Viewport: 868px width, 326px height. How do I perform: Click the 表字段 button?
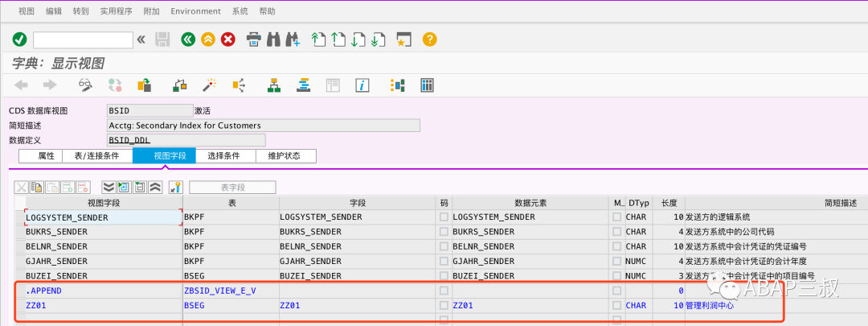(x=232, y=188)
